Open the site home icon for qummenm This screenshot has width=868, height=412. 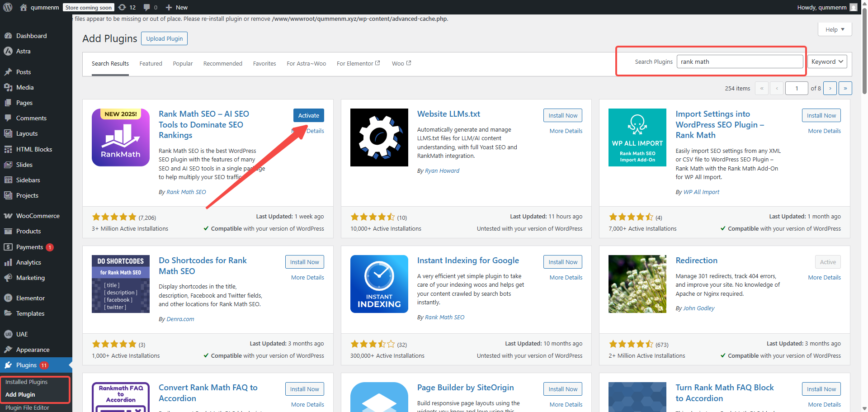[24, 7]
